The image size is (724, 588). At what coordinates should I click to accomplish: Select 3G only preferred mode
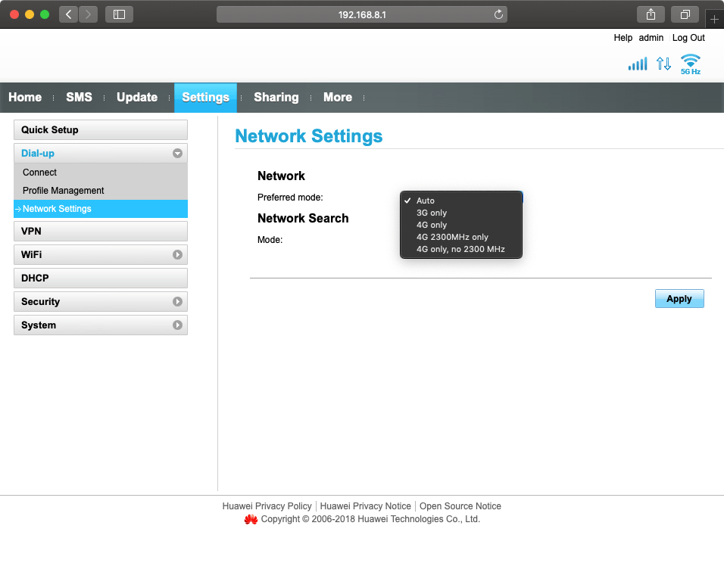(431, 213)
